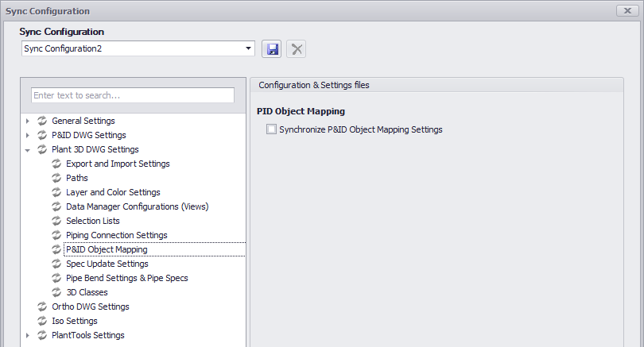Image resolution: width=644 pixels, height=347 pixels.
Task: Open the Selection Lists item
Action: (x=93, y=221)
